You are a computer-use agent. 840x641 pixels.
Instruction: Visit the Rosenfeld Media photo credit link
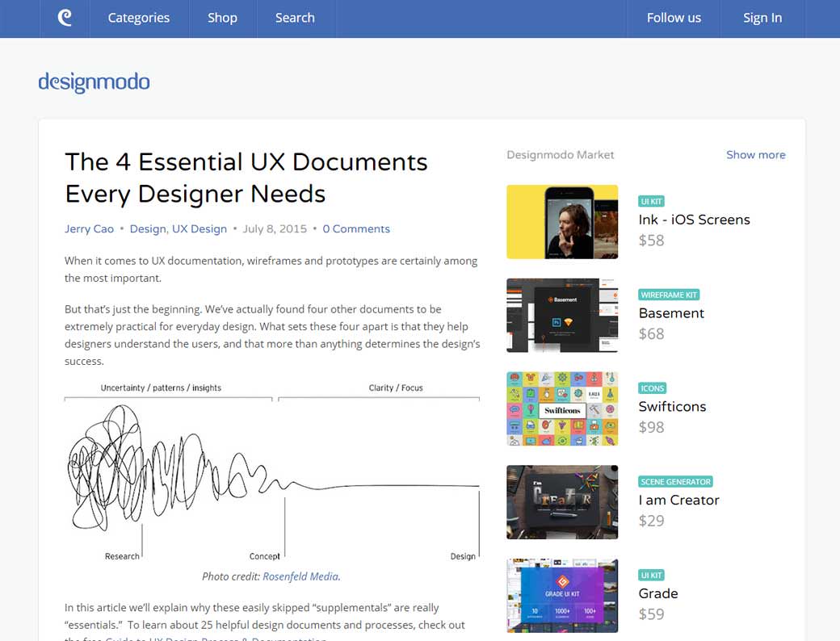(300, 576)
